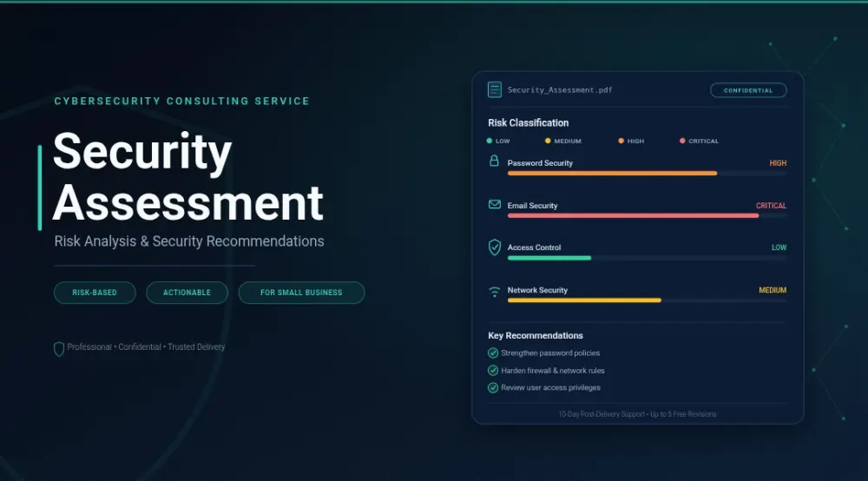Click the Harden firewall & network rules text
Viewport: 868px width, 481px height.
coord(552,370)
